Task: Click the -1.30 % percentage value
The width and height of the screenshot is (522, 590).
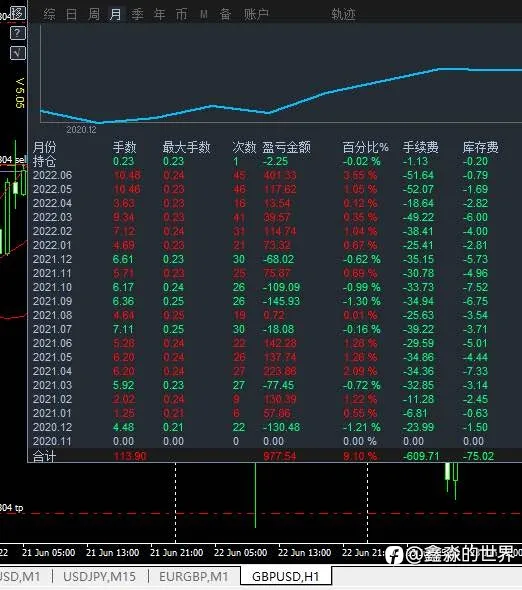Action: click(362, 301)
